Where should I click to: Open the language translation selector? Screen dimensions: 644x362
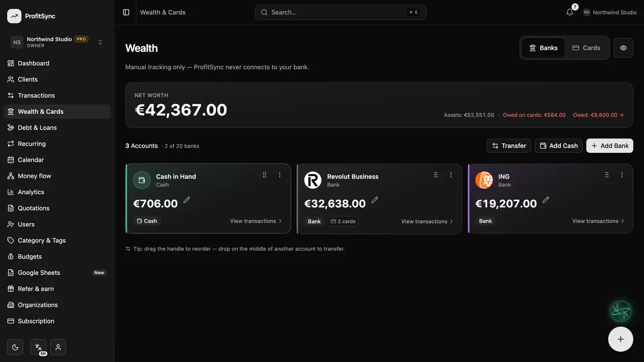[38, 347]
